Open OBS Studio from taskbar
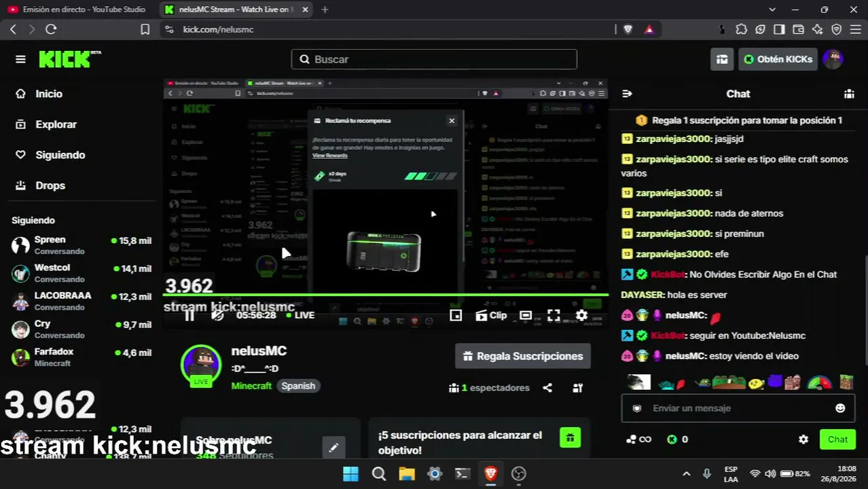This screenshot has height=489, width=868. click(519, 473)
